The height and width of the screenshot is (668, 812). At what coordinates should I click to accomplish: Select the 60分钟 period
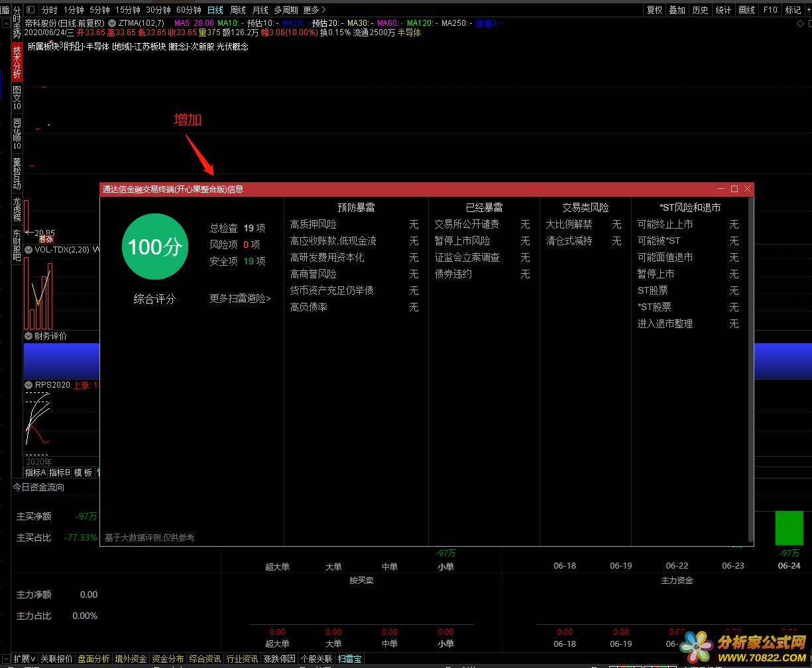189,10
